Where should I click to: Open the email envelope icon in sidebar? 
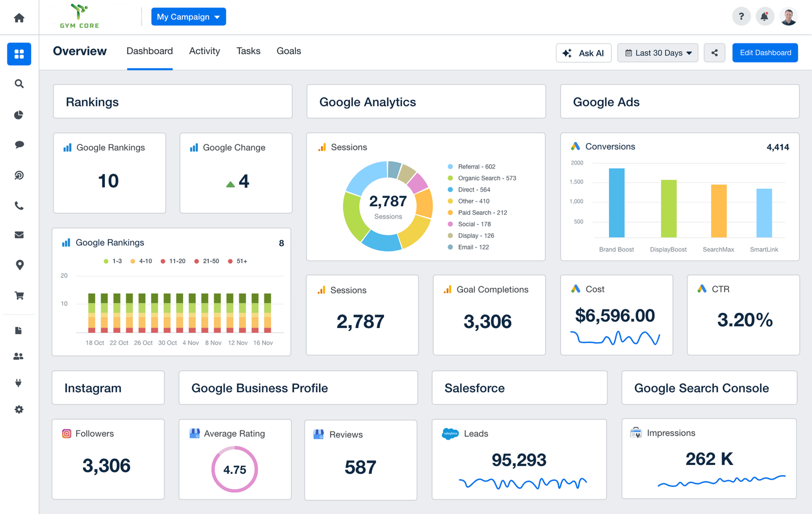tap(19, 235)
